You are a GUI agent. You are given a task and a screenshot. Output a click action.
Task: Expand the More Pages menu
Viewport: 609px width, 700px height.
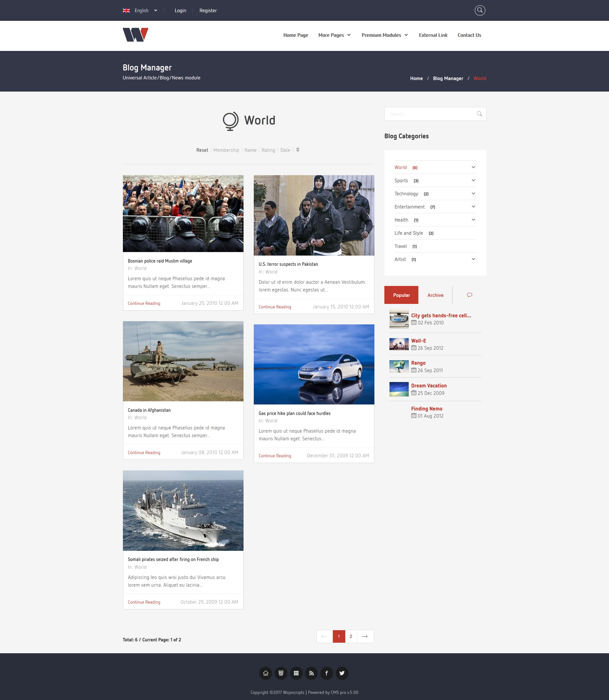[x=334, y=35]
